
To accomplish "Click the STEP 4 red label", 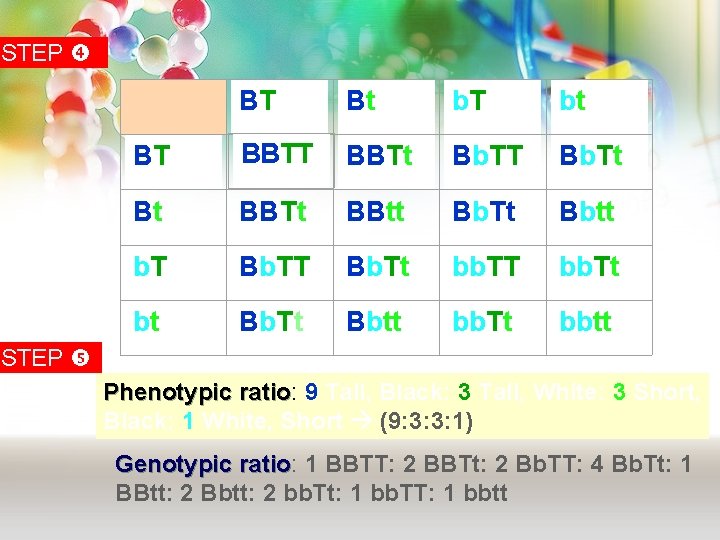I will [x=53, y=52].
